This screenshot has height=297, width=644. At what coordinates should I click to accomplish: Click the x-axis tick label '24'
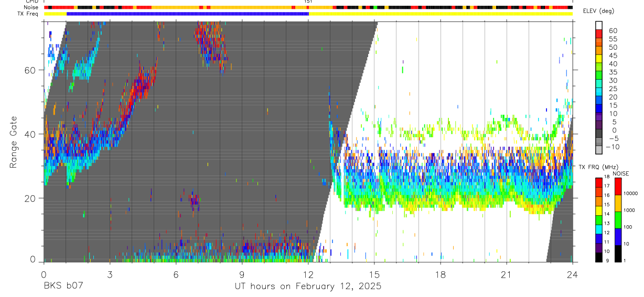(573, 275)
